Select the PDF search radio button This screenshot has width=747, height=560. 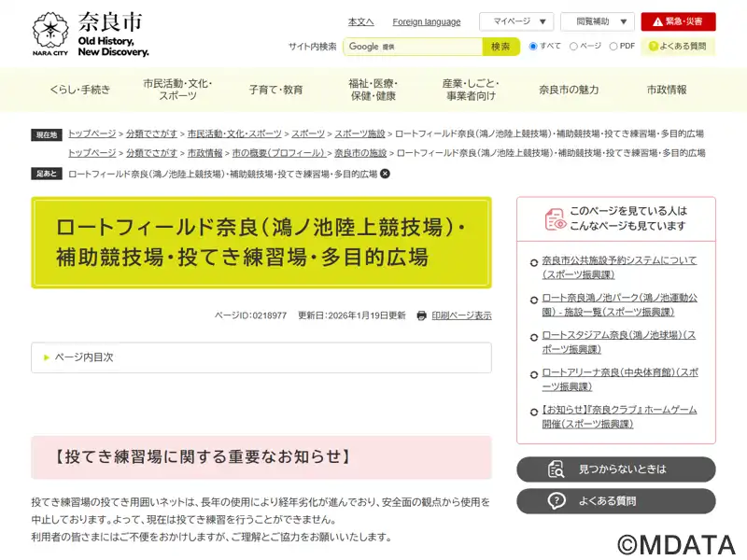pos(613,46)
